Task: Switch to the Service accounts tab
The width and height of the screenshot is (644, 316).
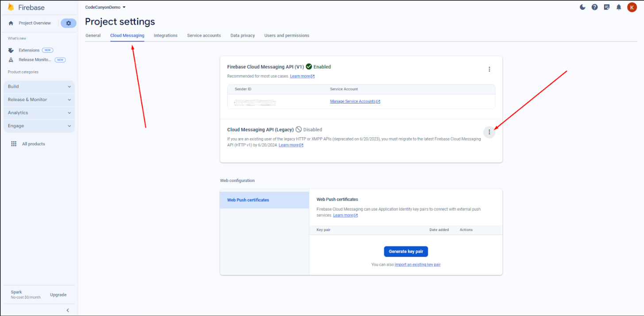Action: [x=204, y=35]
